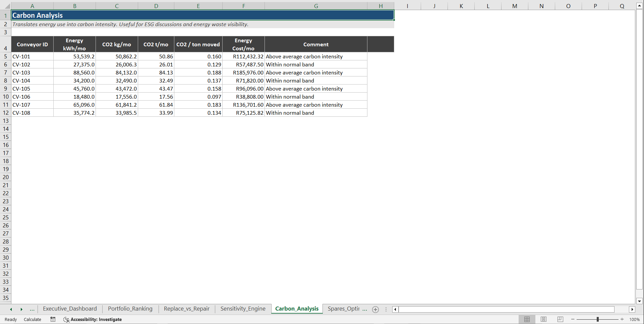Click the sheet tab bar resize handle
This screenshot has height=324, width=644.
click(386, 309)
